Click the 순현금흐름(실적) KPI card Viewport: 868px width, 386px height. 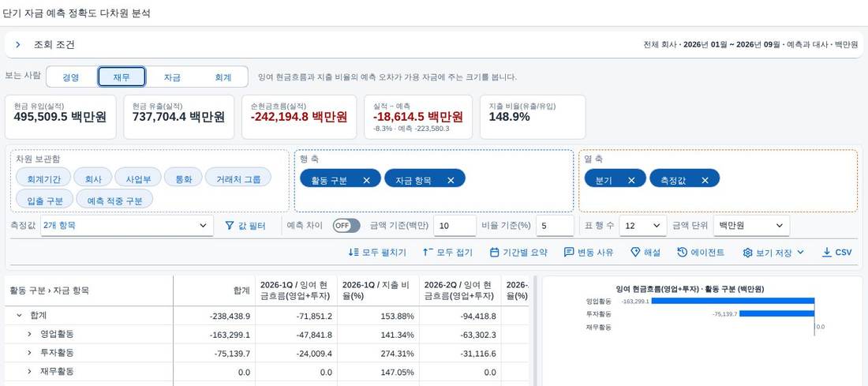point(299,117)
